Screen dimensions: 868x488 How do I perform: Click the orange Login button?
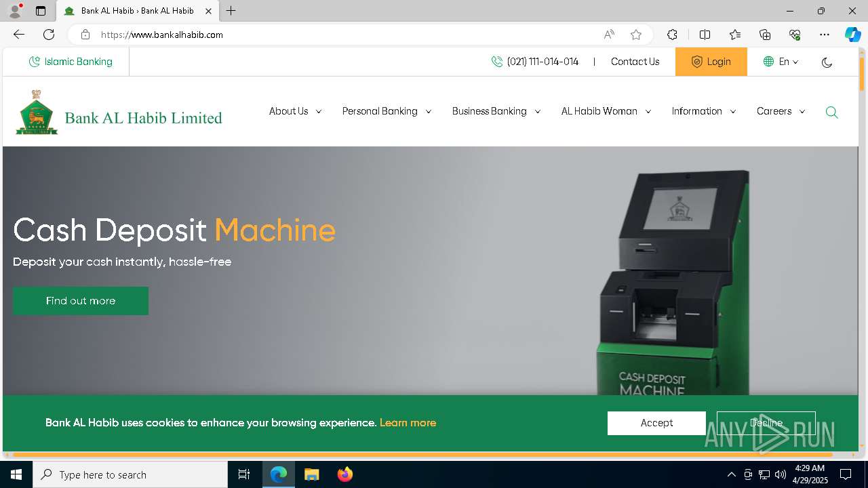coord(711,62)
